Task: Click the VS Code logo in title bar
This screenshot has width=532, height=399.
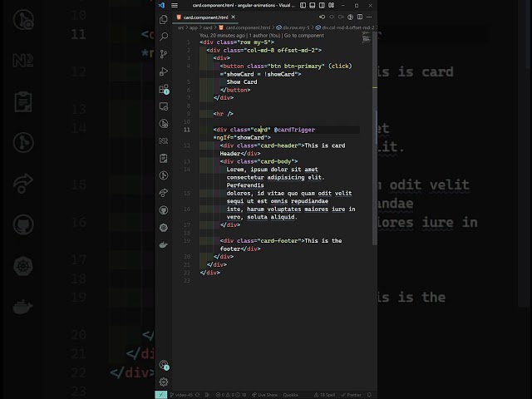Action: tap(161, 5)
